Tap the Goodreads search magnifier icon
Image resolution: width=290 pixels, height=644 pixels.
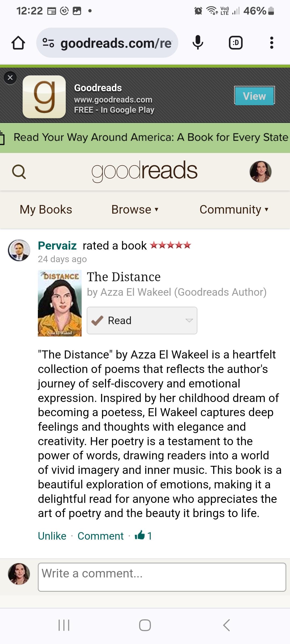pyautogui.click(x=19, y=171)
